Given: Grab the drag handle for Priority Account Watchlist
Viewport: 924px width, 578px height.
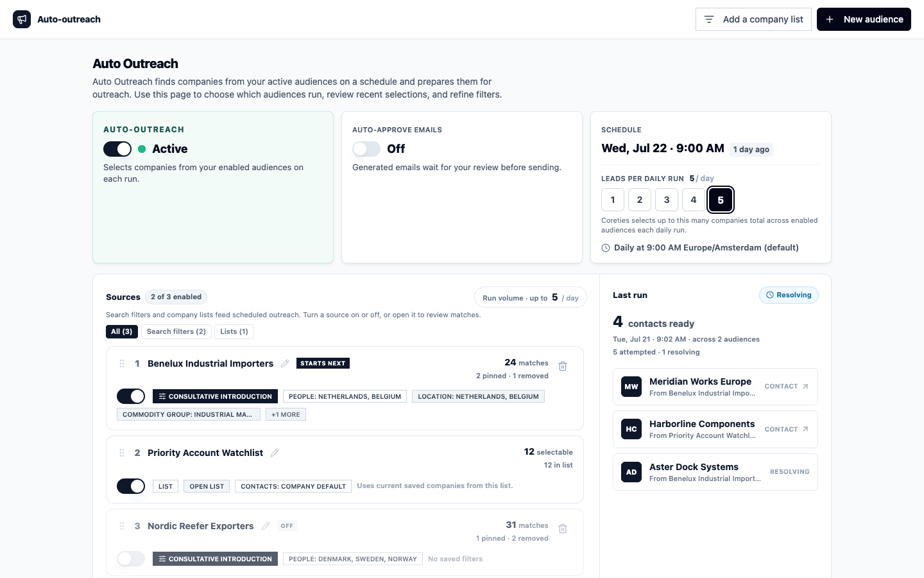Looking at the screenshot, I should (122, 453).
